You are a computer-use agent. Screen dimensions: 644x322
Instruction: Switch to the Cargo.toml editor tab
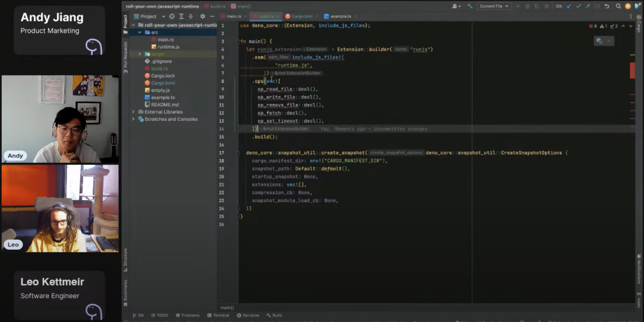[x=302, y=16]
